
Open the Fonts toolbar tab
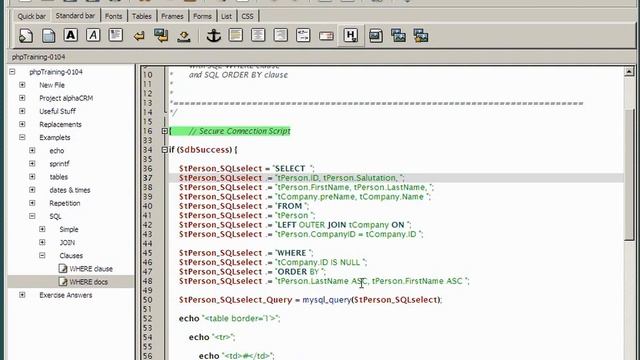pos(113,16)
